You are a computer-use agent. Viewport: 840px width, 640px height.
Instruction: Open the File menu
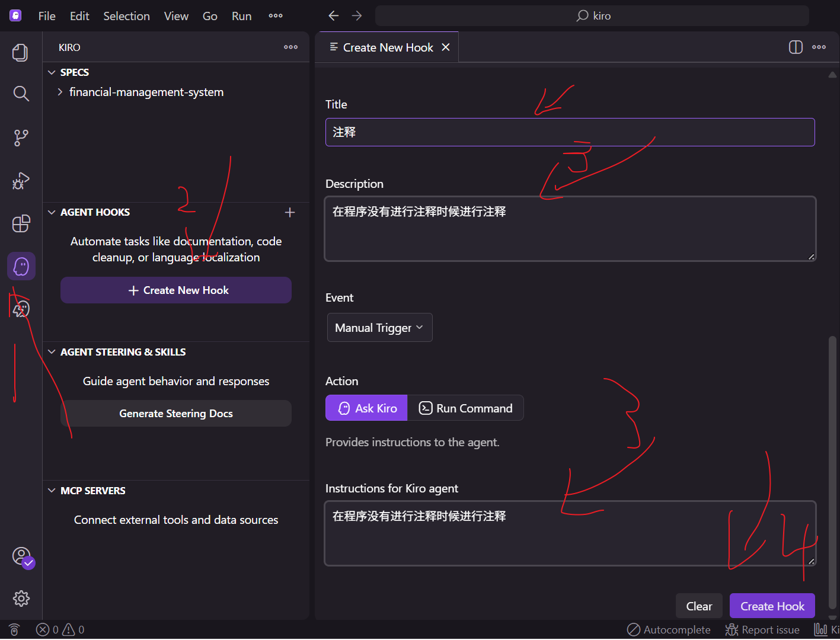point(47,16)
